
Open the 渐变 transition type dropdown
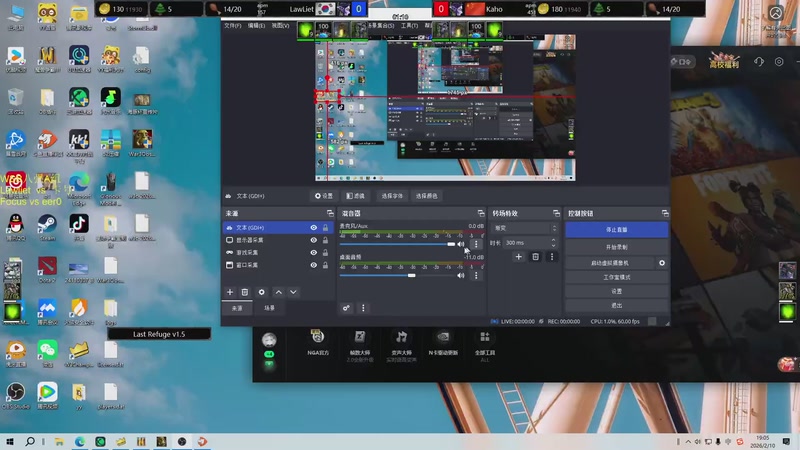point(524,228)
